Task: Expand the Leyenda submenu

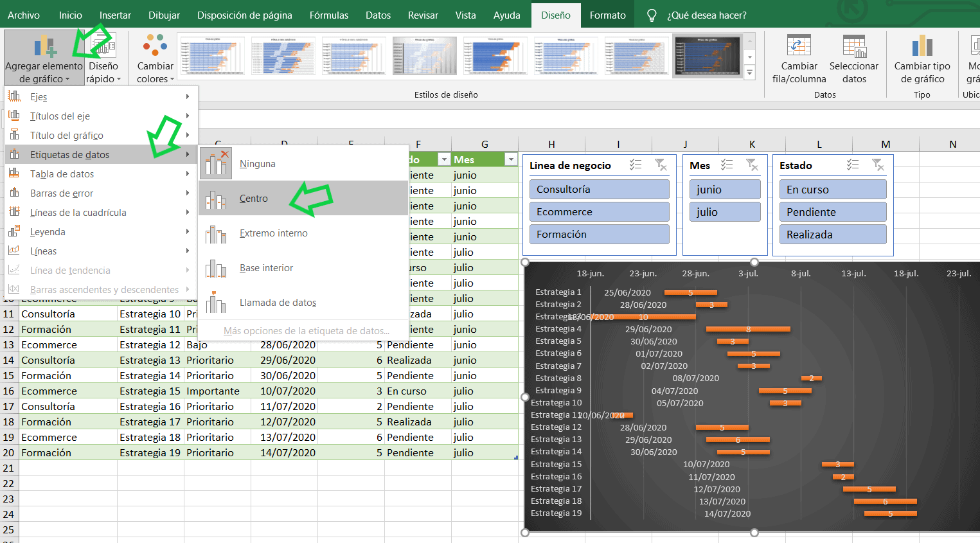Action: (101, 232)
